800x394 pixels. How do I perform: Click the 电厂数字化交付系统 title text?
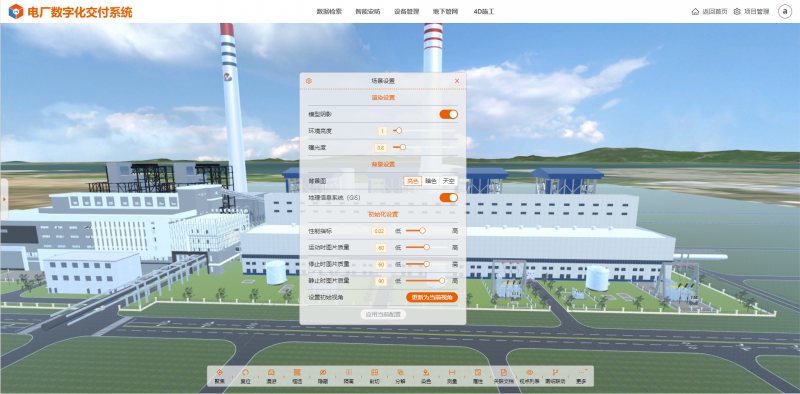point(80,12)
